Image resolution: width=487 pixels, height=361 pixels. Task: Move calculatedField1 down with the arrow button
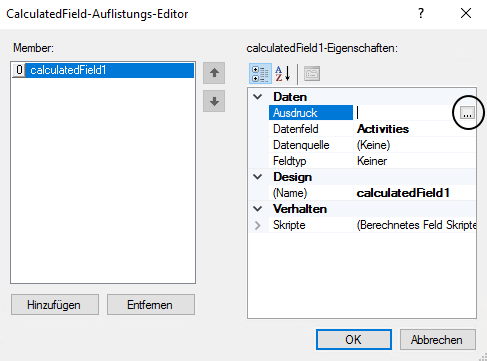214,101
